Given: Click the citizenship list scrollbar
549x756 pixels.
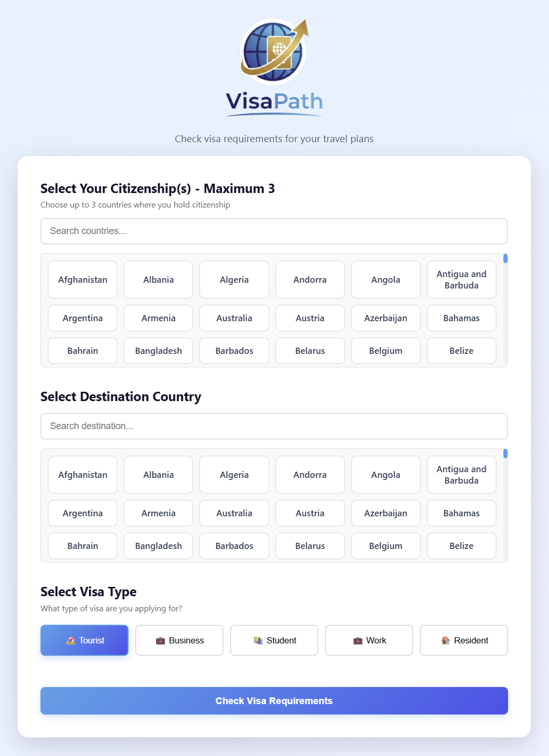Looking at the screenshot, I should tap(505, 258).
